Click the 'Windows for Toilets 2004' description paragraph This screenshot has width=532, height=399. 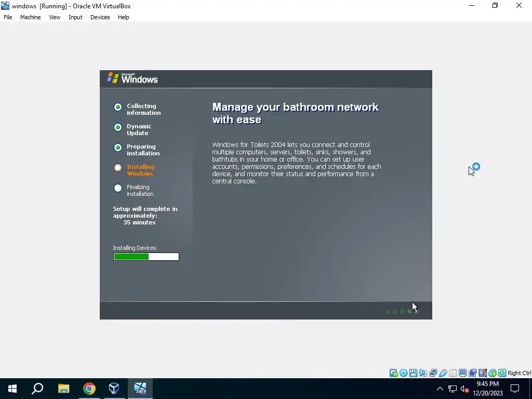(x=297, y=163)
